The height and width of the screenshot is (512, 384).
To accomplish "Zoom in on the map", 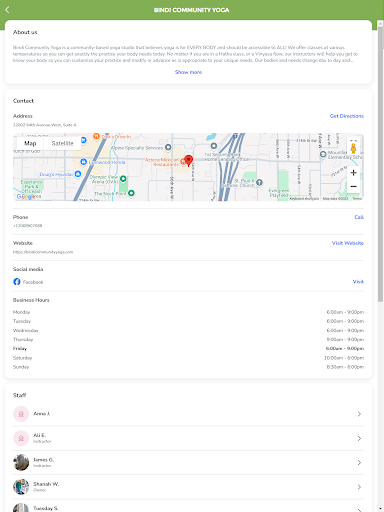I will tap(353, 173).
